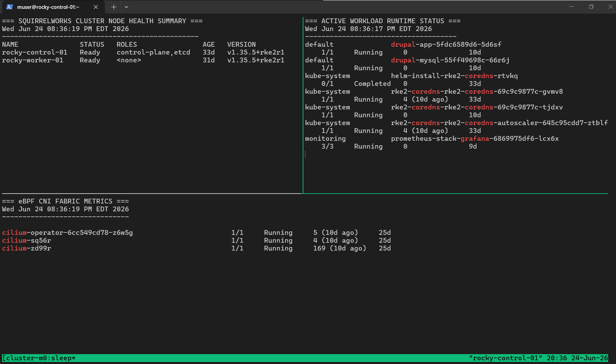616x364 pixels.
Task: Click the VERSION column header
Action: pyautogui.click(x=242, y=45)
